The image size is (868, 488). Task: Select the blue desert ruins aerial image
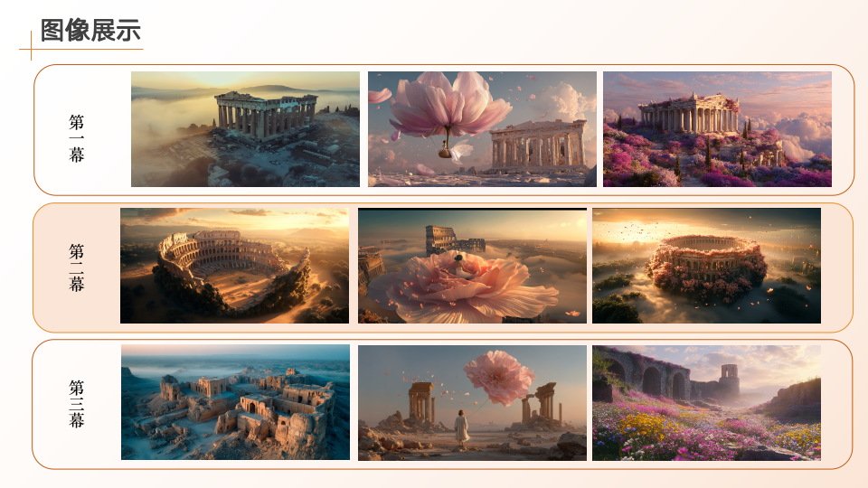(235, 402)
